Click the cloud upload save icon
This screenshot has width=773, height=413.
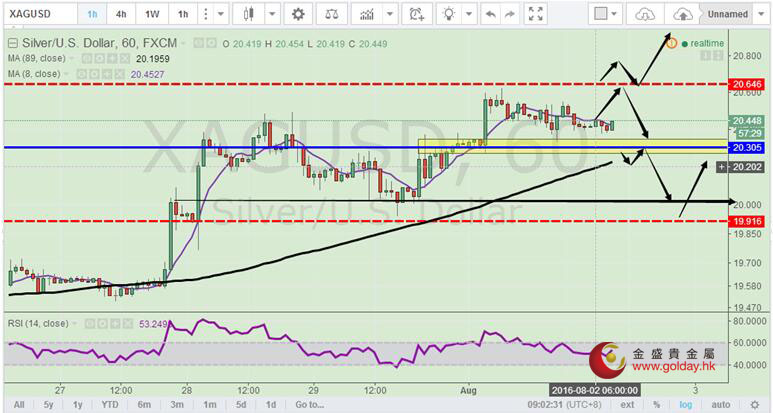pos(682,14)
